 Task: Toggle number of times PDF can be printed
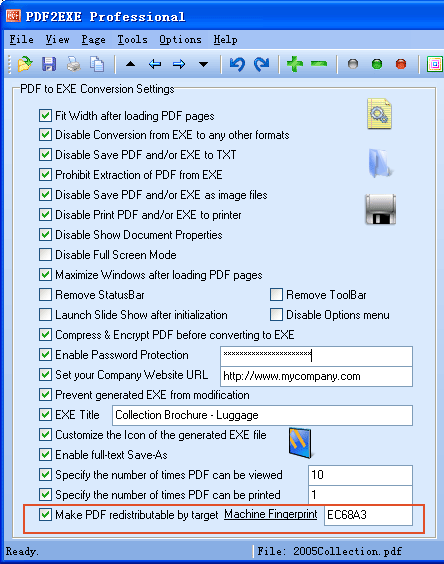pos(45,495)
